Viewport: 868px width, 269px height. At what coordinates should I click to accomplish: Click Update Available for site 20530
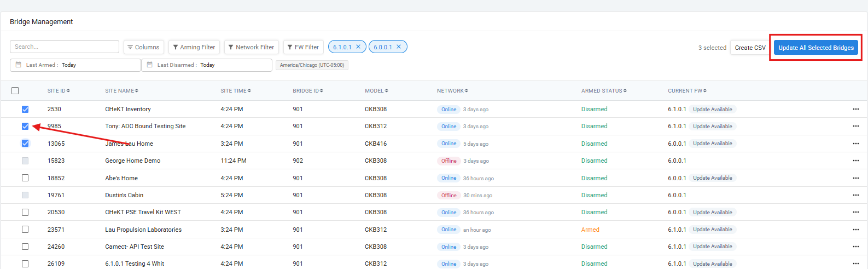tap(713, 212)
